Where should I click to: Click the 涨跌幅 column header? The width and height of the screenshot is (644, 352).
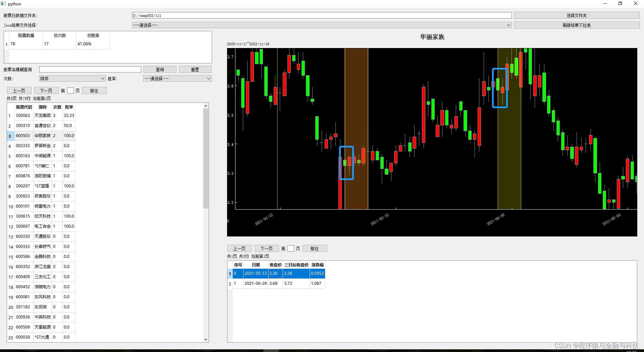tap(317, 265)
